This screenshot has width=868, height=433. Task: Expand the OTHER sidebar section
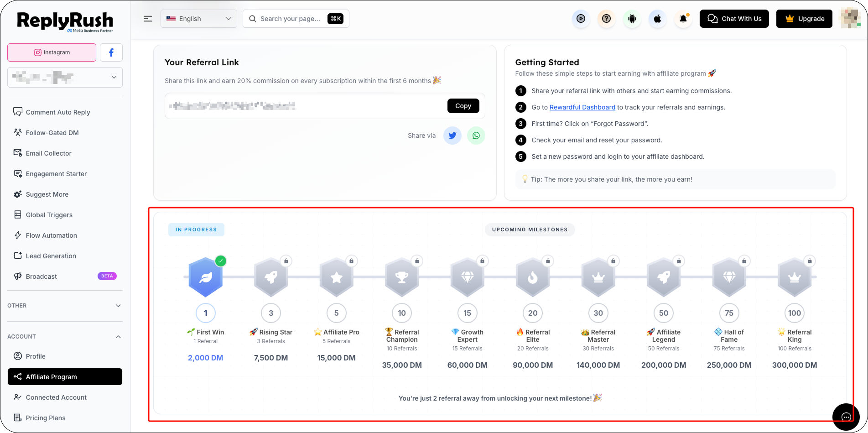click(65, 306)
